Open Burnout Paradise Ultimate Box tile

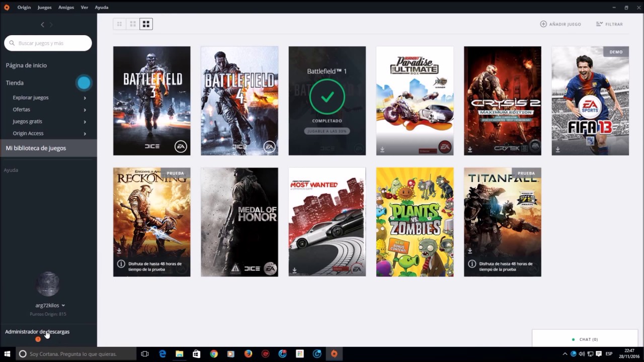[415, 101]
